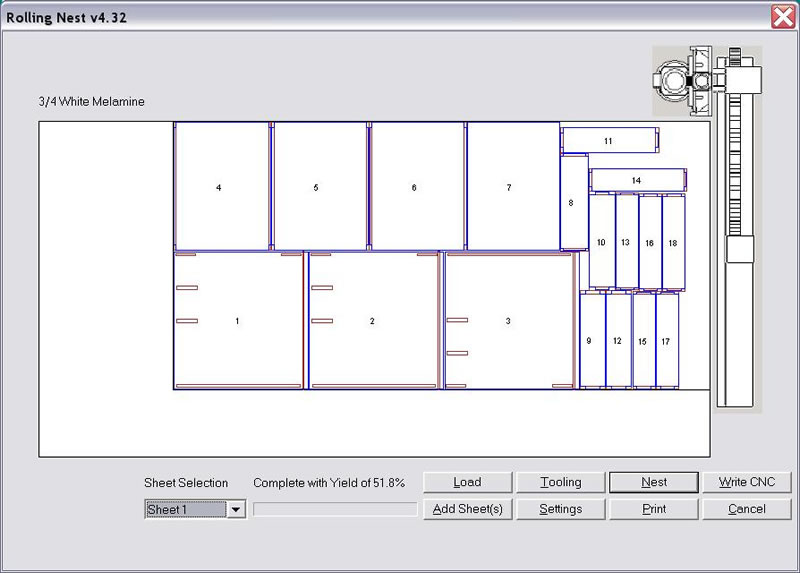Run the Nest button
Image resolution: width=800 pixels, height=573 pixels.
[654, 482]
